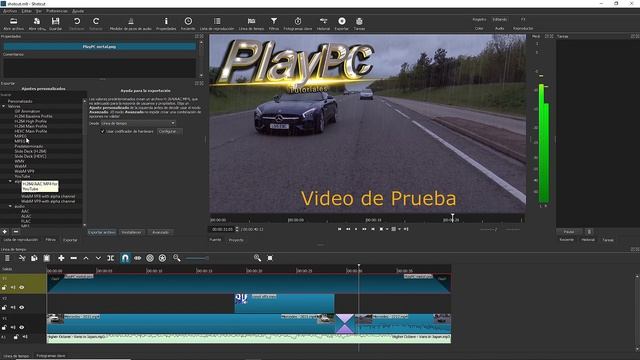Viewport: 640px width, 360px height.
Task: Click the Avanzado button
Action: (160, 232)
